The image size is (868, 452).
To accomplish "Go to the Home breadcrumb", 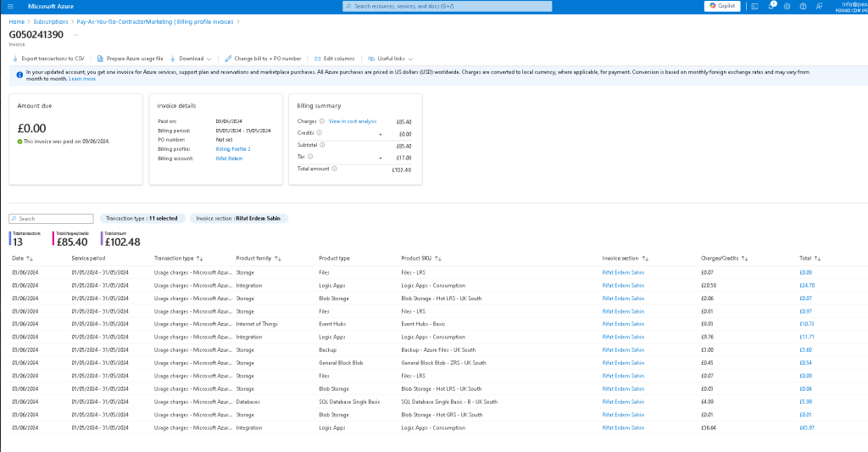I will pos(17,21).
